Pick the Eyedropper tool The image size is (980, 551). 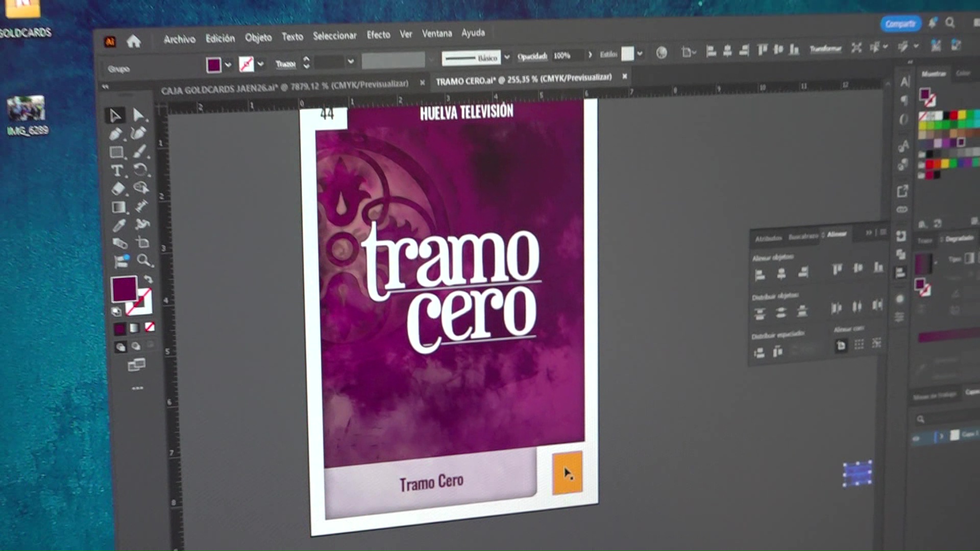click(118, 225)
